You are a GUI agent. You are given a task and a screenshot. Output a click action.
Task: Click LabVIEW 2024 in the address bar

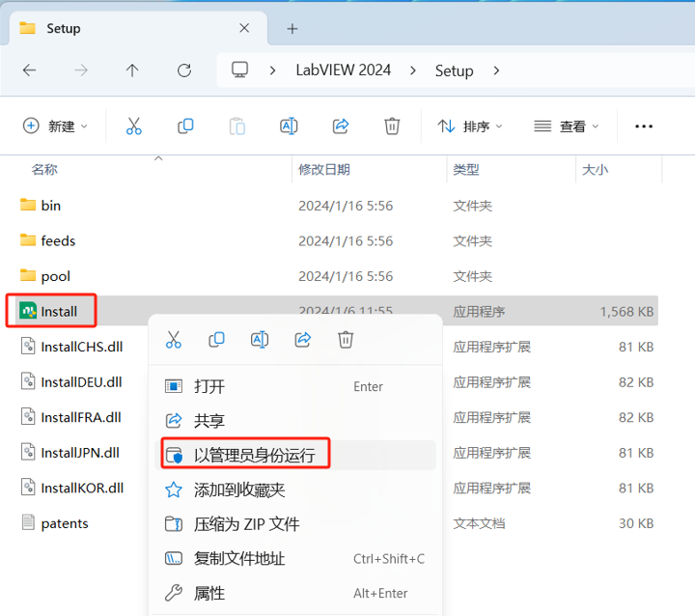click(x=344, y=70)
